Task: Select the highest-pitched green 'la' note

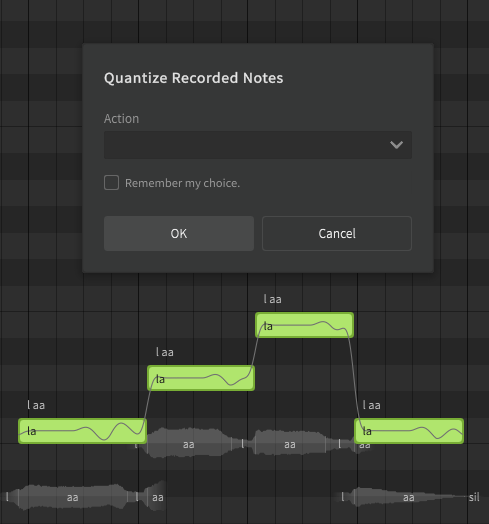Action: [x=304, y=325]
